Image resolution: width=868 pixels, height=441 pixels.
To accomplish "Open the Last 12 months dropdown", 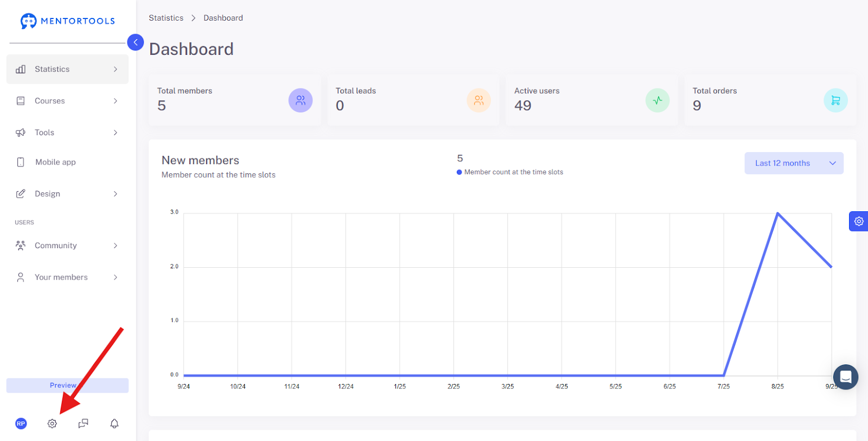I will (794, 163).
